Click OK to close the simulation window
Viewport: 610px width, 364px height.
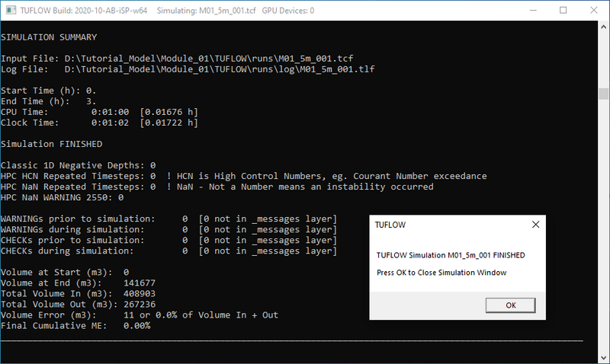(x=510, y=305)
